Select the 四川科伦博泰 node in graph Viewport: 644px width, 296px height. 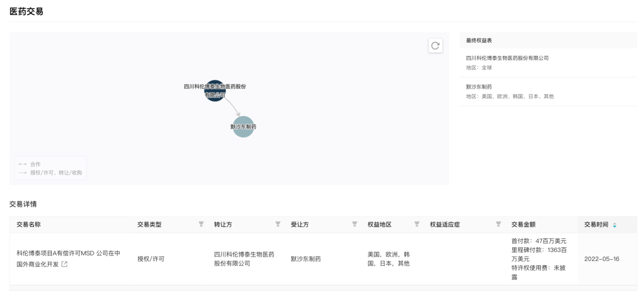(215, 91)
